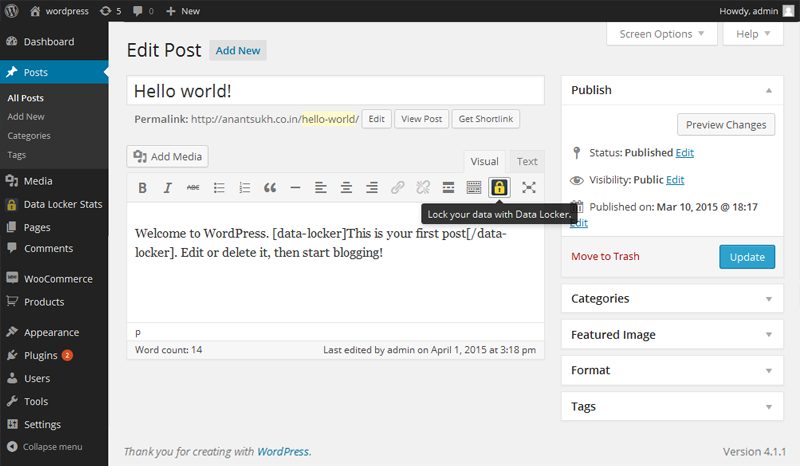Go to All Posts submenu
Viewport: 800px width, 466px height.
[26, 98]
